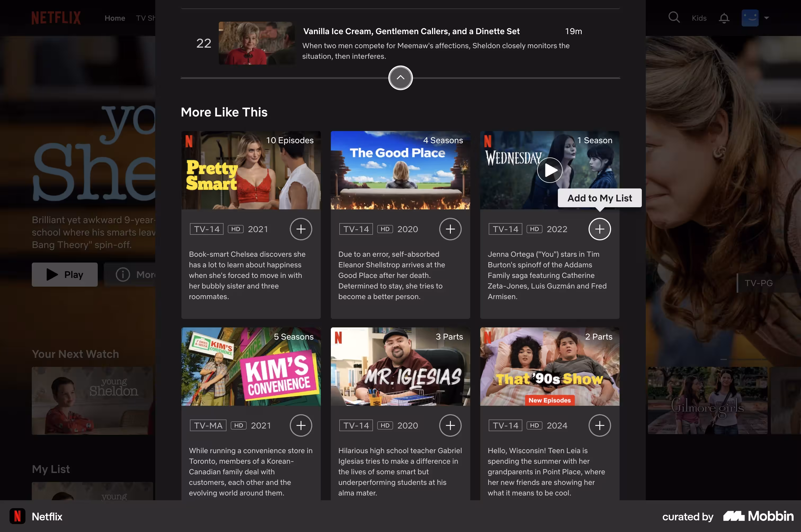Select episode title Vanilla Ice Cream, Gentlemen Callers
This screenshot has width=801, height=532.
(411, 31)
